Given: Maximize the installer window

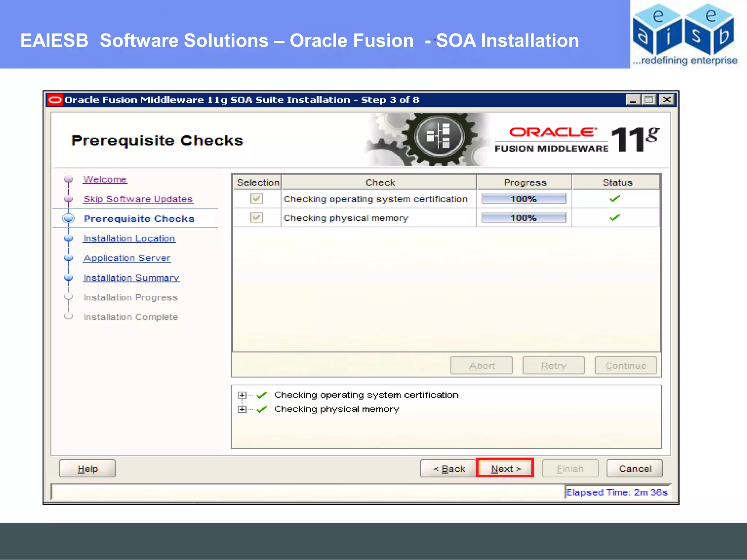Looking at the screenshot, I should pyautogui.click(x=649, y=100).
